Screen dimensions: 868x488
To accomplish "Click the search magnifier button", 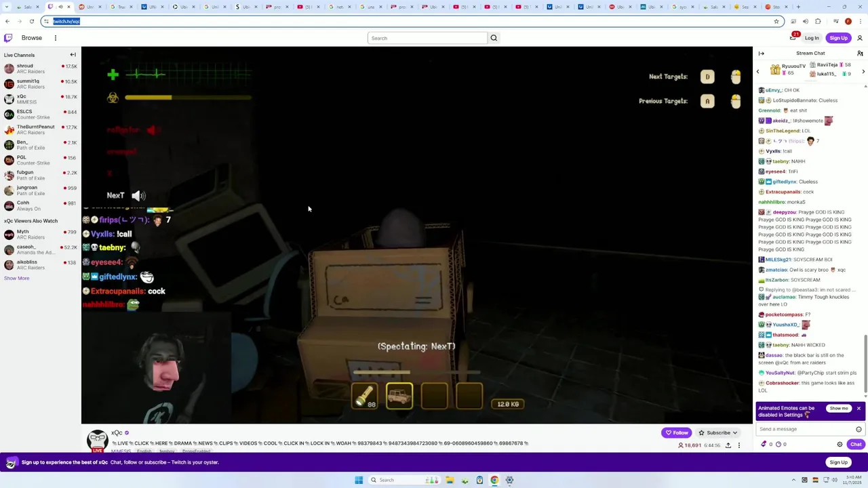I will (494, 38).
